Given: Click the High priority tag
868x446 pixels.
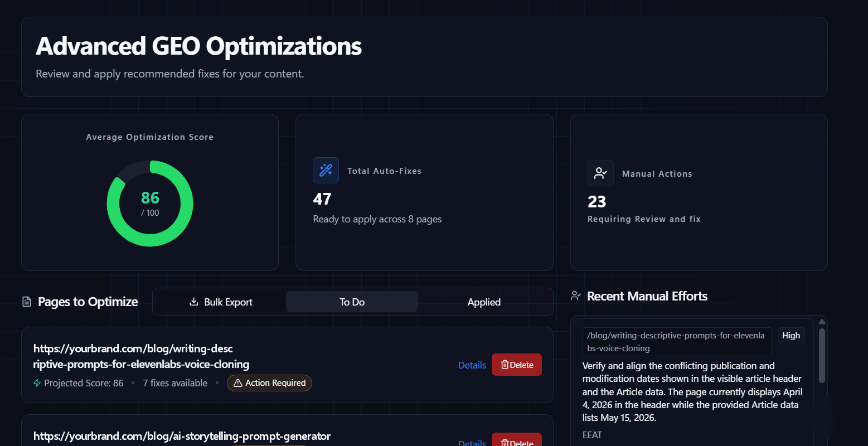Looking at the screenshot, I should (791, 335).
